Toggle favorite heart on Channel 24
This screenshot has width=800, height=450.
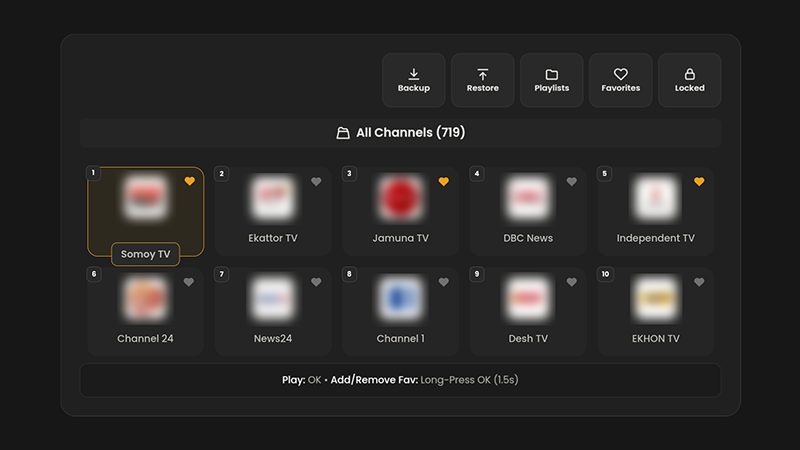[189, 282]
